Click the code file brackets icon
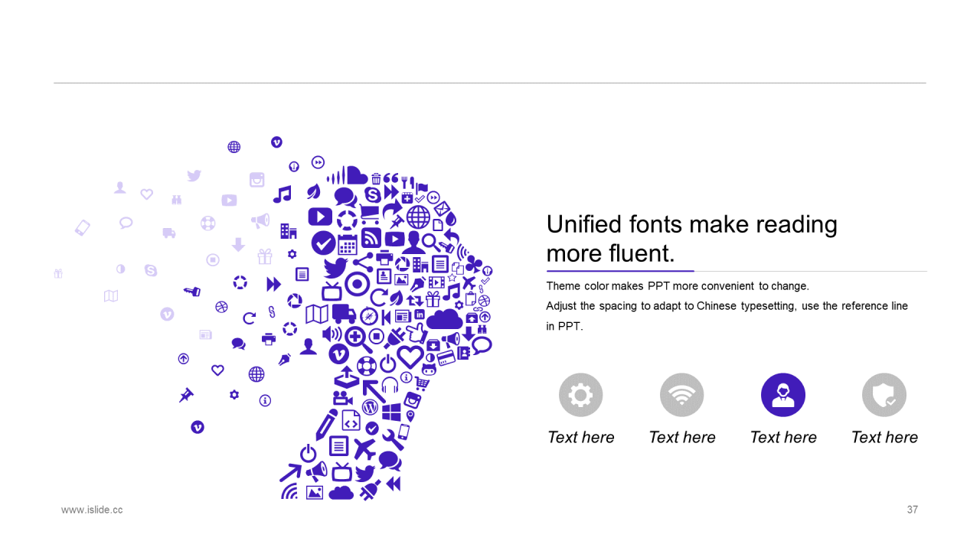The height and width of the screenshot is (551, 980). pyautogui.click(x=351, y=420)
